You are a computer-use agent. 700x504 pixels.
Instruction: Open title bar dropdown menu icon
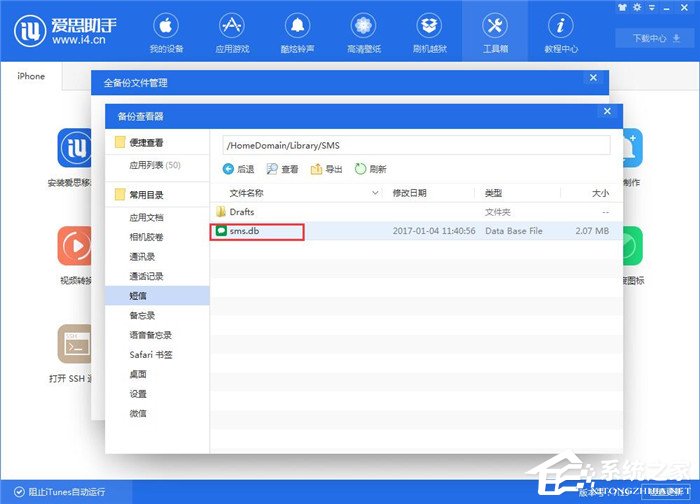point(652,8)
